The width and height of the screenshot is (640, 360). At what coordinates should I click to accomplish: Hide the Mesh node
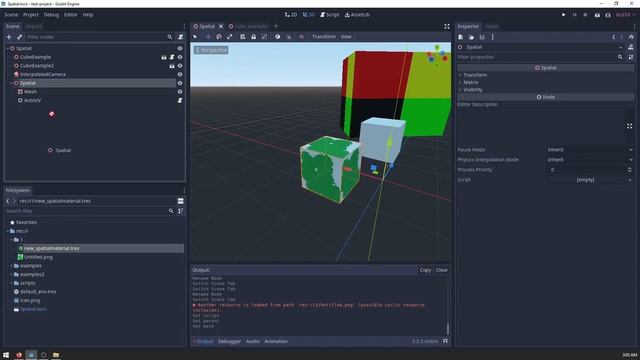click(x=180, y=92)
